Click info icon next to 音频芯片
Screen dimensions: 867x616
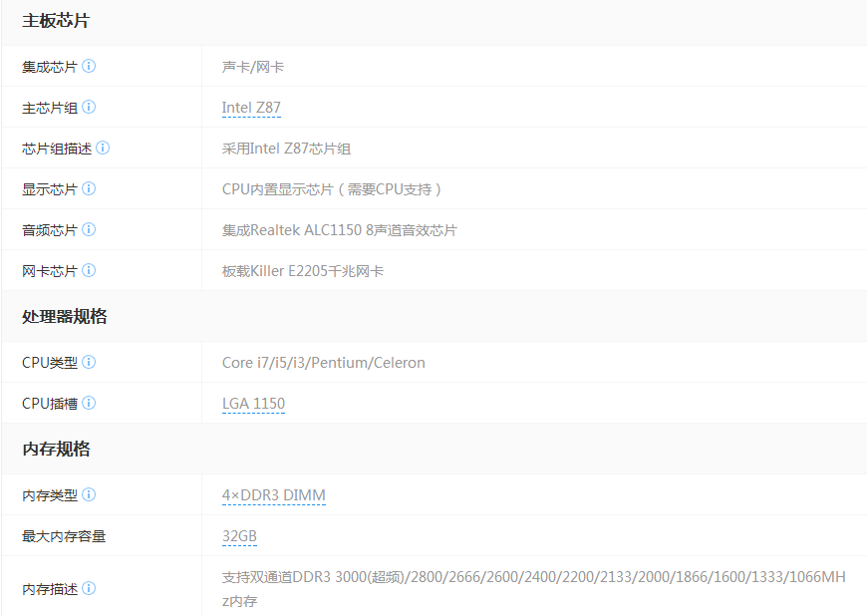point(89,229)
